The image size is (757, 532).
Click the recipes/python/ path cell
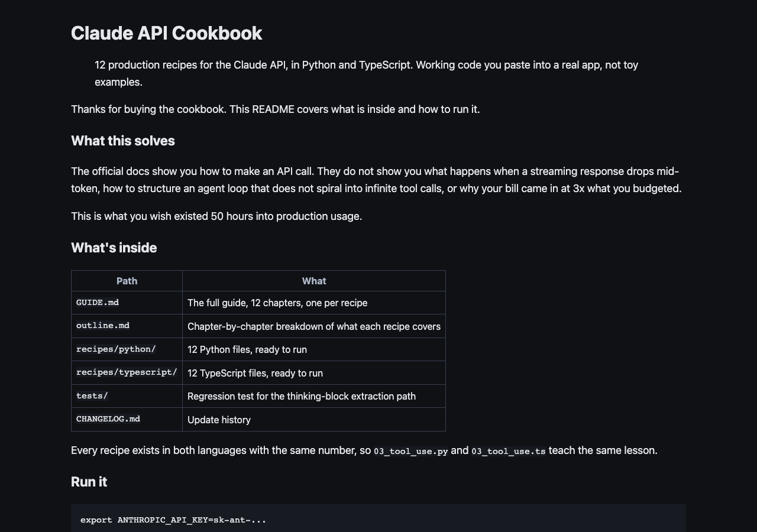[127, 349]
